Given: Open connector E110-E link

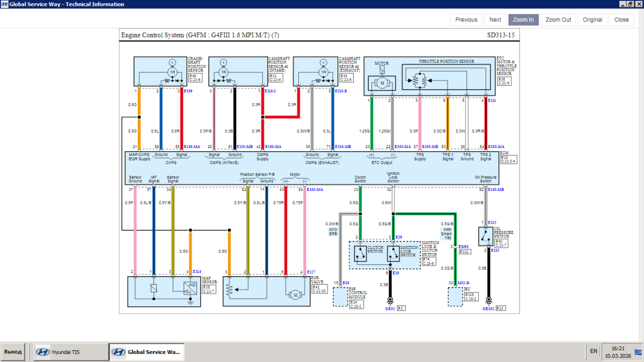Looking at the screenshot, I should (x=341, y=91).
